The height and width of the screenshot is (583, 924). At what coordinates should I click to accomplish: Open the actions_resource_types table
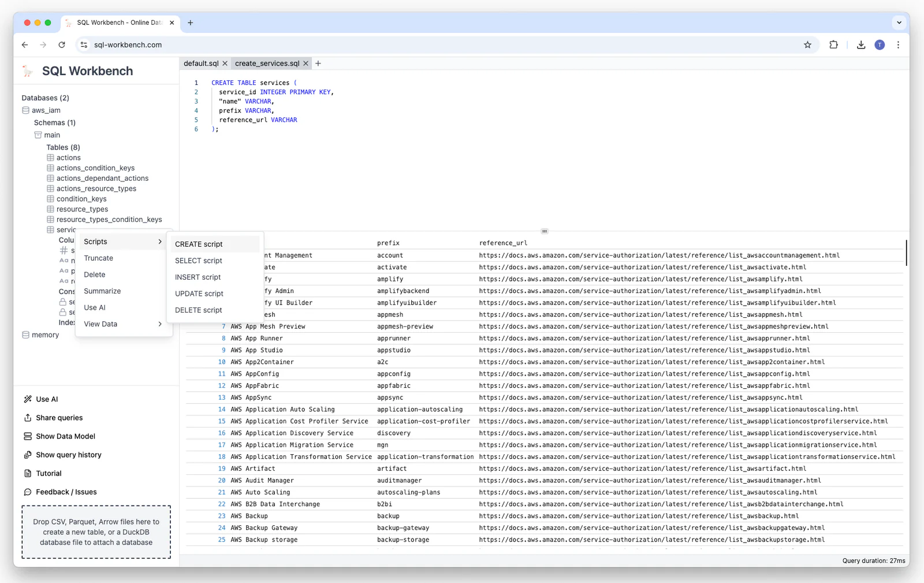click(96, 188)
